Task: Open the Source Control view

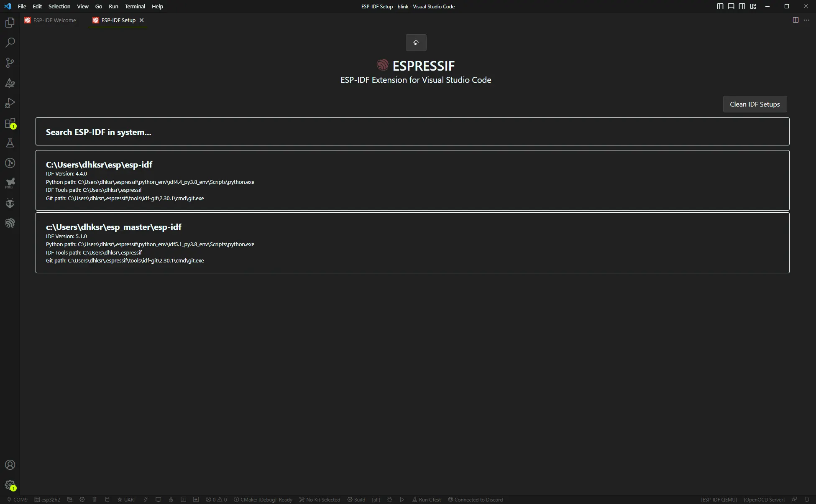Action: [10, 63]
